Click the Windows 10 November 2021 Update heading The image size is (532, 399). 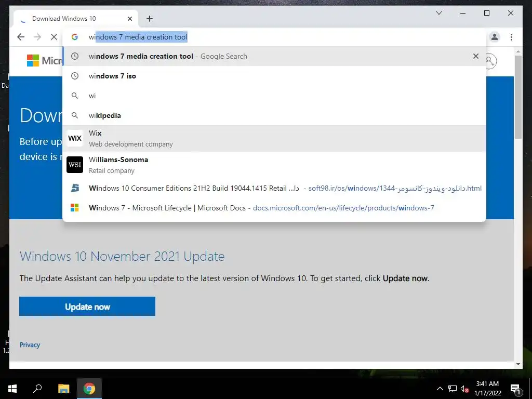point(122,256)
